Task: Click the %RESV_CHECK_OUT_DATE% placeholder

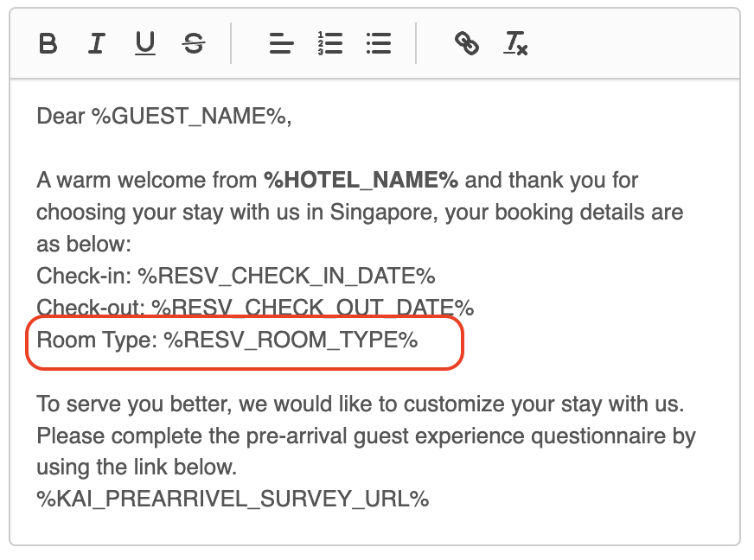Action: [312, 308]
